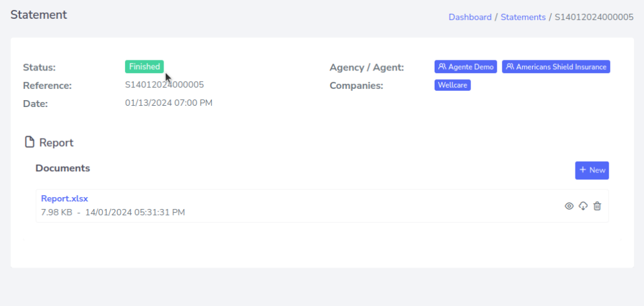The height and width of the screenshot is (306, 644).
Task: Download Report.xlsx using the cloud icon
Action: pos(583,206)
